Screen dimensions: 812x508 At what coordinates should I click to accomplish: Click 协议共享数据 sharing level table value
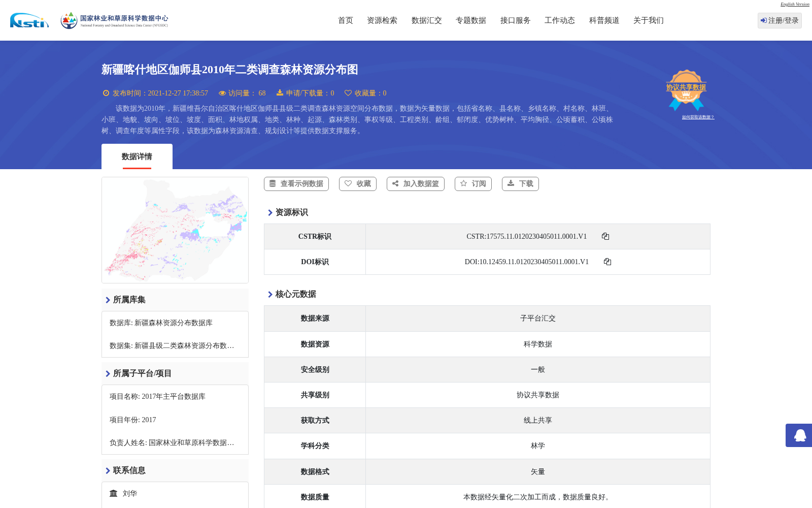coord(538,395)
